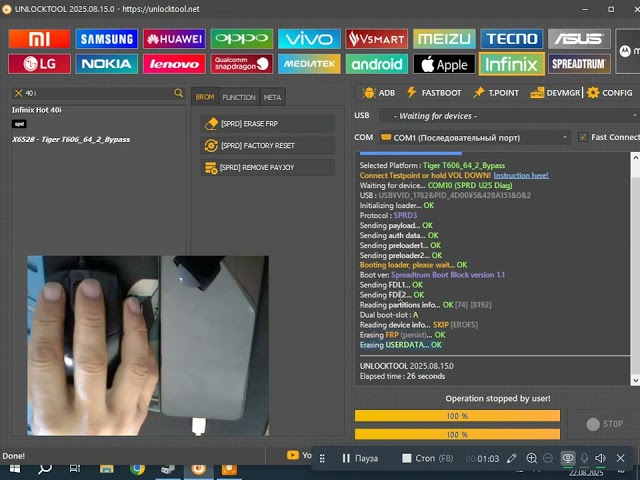Image resolution: width=640 pixels, height=480 pixels.
Task: Toggle the recorder microphone
Action: [x=584, y=458]
